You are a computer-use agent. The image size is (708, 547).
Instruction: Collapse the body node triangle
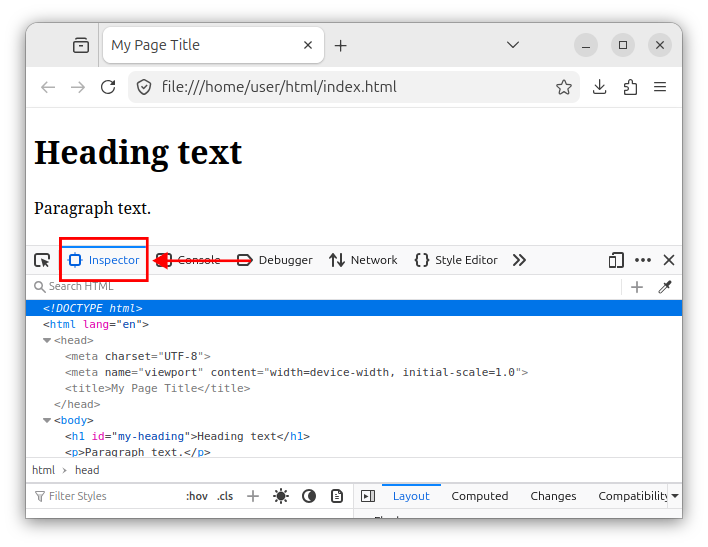pos(47,421)
